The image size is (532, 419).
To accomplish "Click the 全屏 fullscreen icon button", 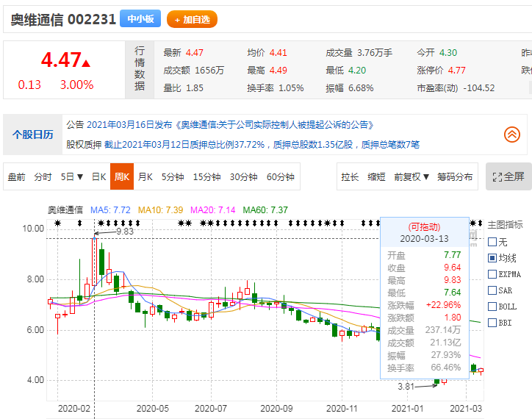I will point(508,176).
